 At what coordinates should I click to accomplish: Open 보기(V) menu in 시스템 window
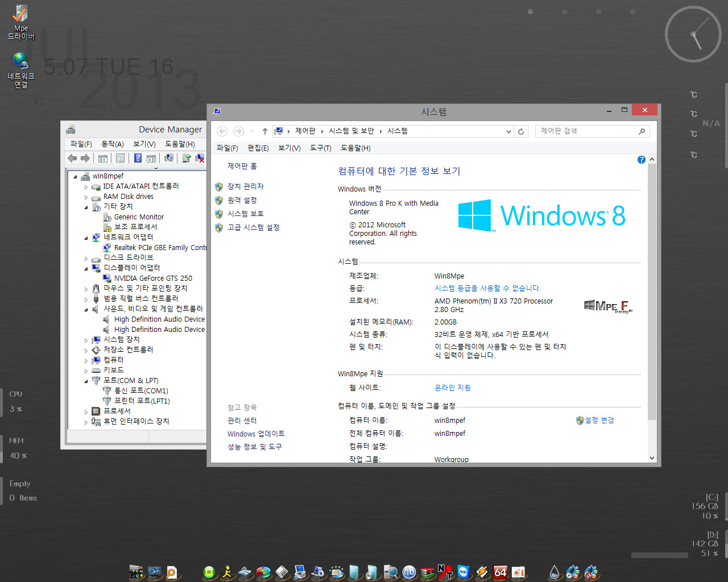(289, 148)
